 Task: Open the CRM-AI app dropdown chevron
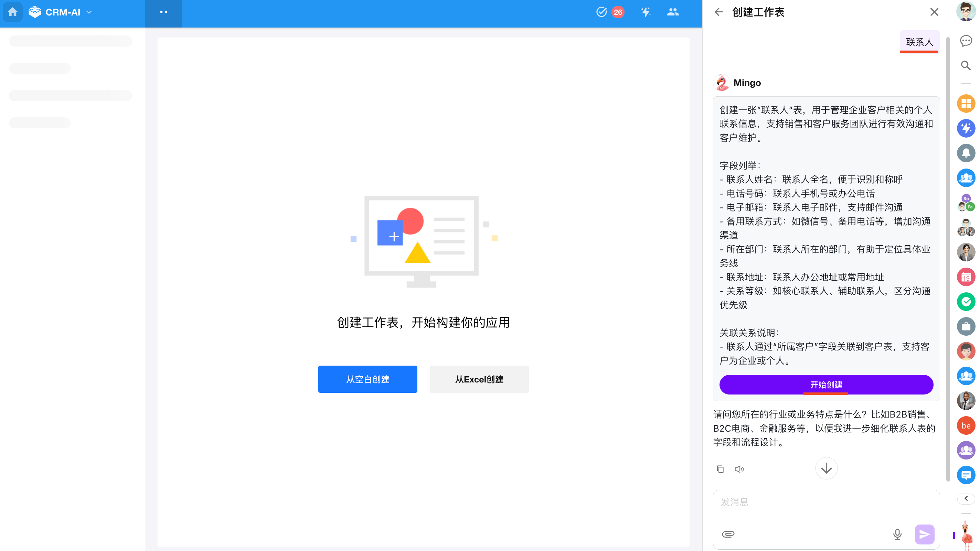89,12
